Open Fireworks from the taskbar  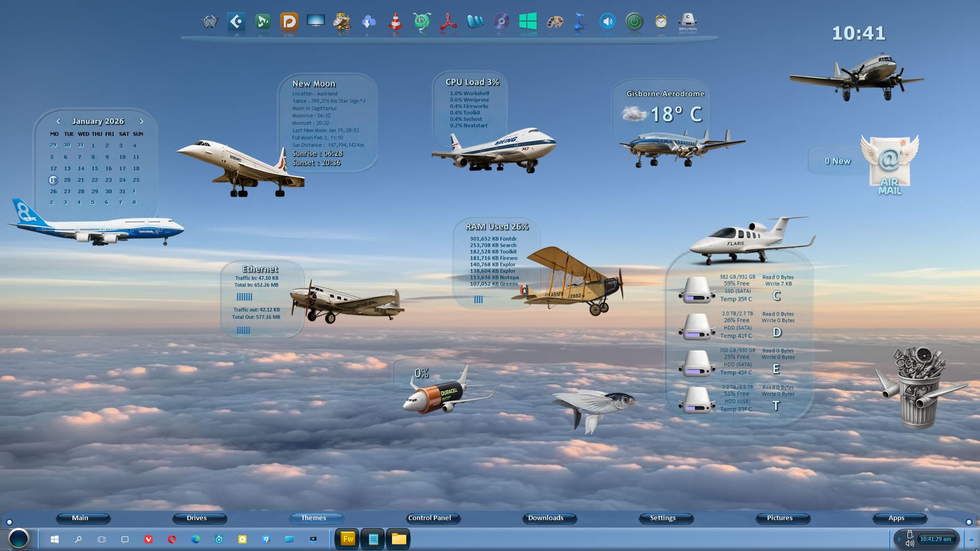pos(348,539)
